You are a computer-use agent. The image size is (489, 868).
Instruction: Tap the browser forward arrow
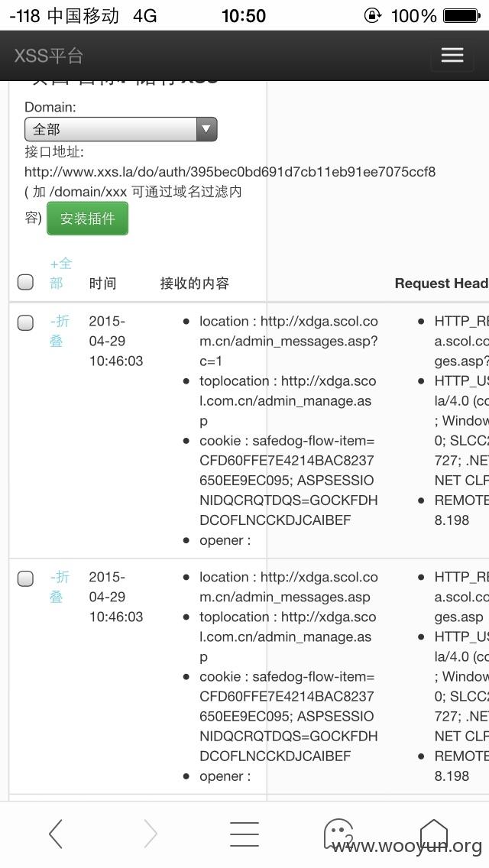click(x=150, y=834)
